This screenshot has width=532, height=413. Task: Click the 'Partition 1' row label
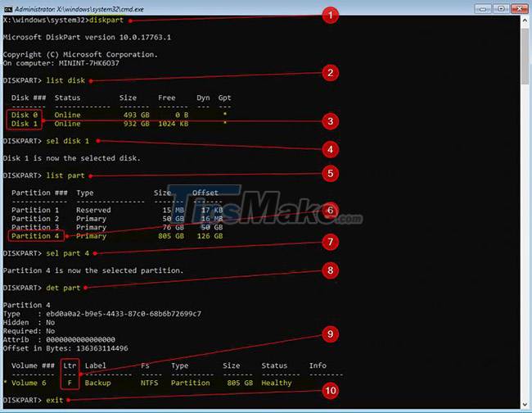(35, 210)
